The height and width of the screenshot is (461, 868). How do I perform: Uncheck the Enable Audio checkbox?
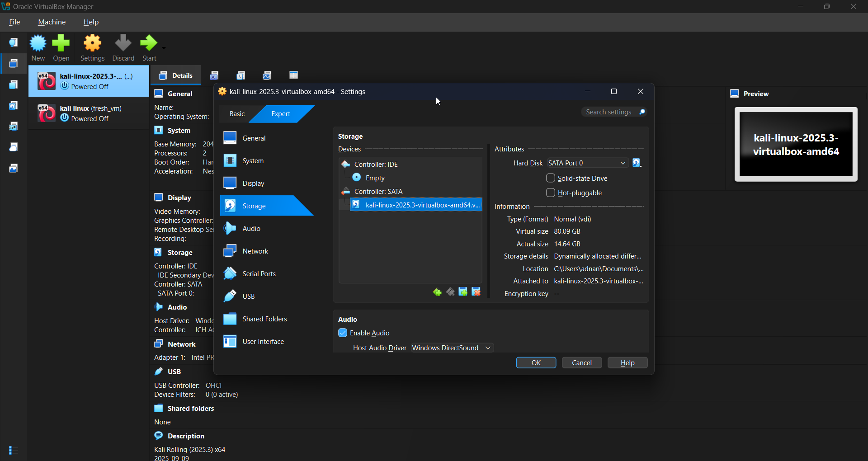tap(343, 333)
